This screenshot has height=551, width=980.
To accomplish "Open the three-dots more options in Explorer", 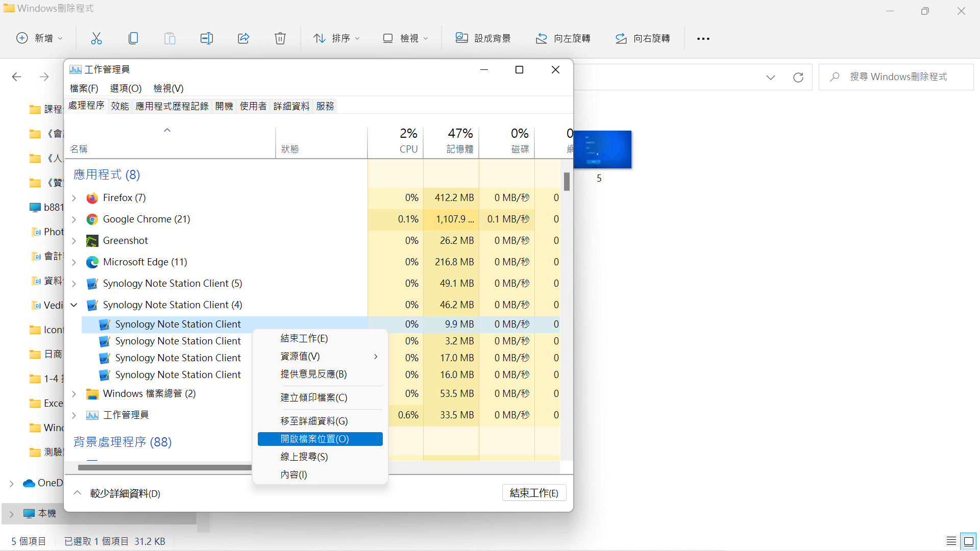I will [703, 39].
